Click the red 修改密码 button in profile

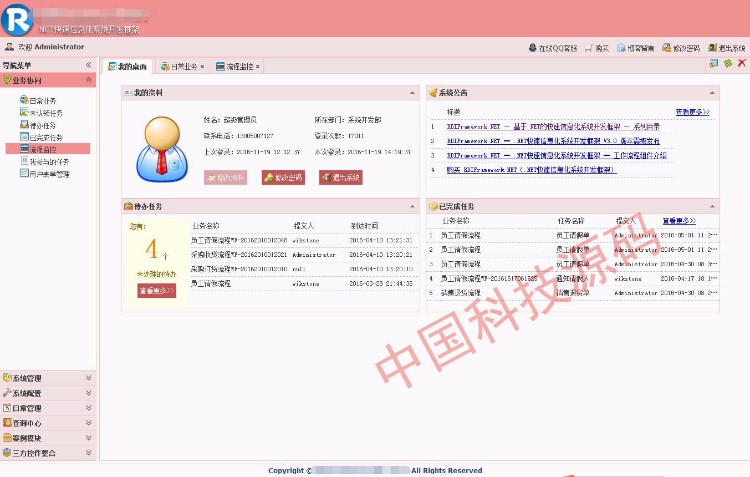click(x=283, y=177)
